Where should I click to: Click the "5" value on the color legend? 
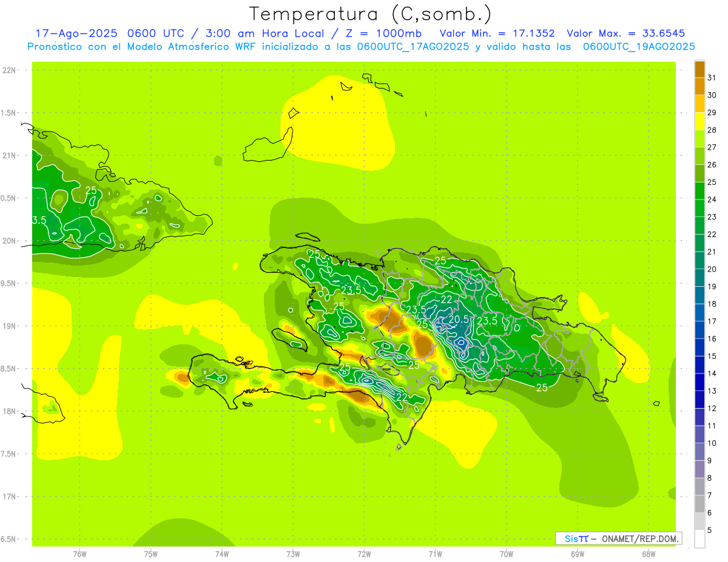[710, 530]
